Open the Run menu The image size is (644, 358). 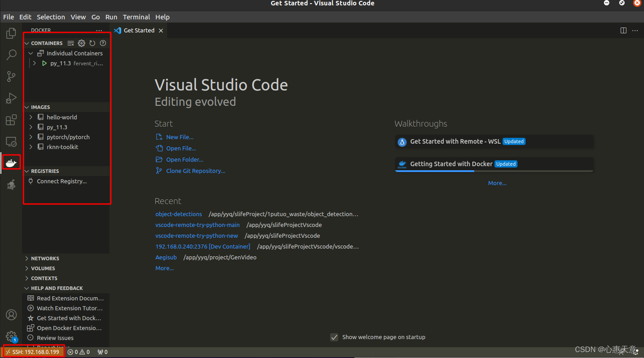point(111,17)
